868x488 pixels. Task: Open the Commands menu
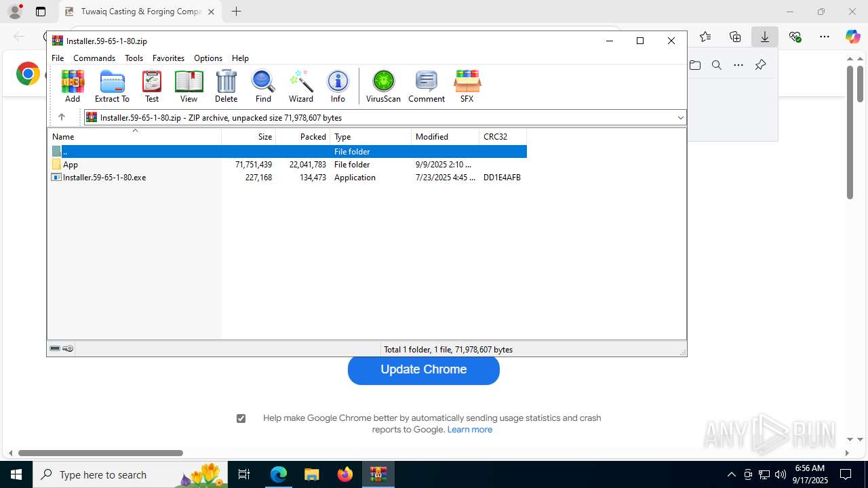tap(94, 58)
